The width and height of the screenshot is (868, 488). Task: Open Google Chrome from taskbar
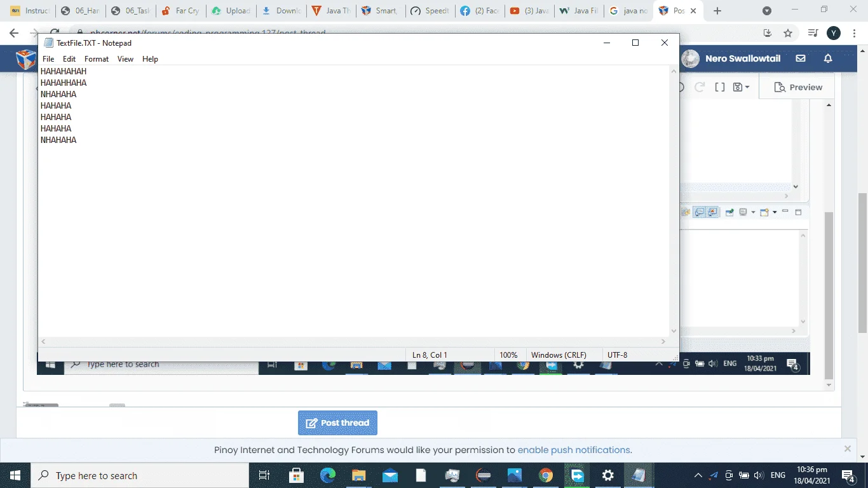pos(545,475)
